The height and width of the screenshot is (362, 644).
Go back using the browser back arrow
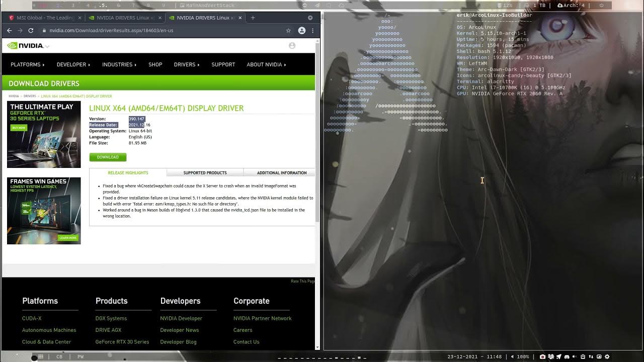pyautogui.click(x=9, y=30)
